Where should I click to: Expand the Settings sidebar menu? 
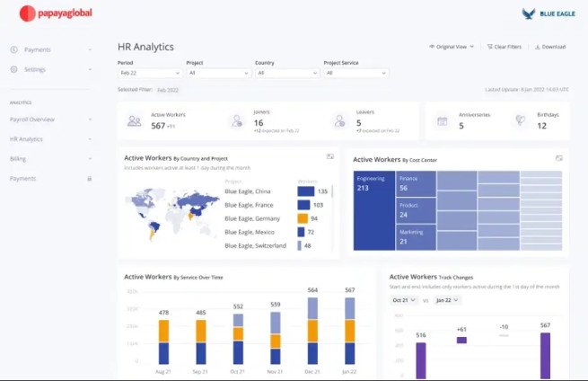[x=90, y=69]
